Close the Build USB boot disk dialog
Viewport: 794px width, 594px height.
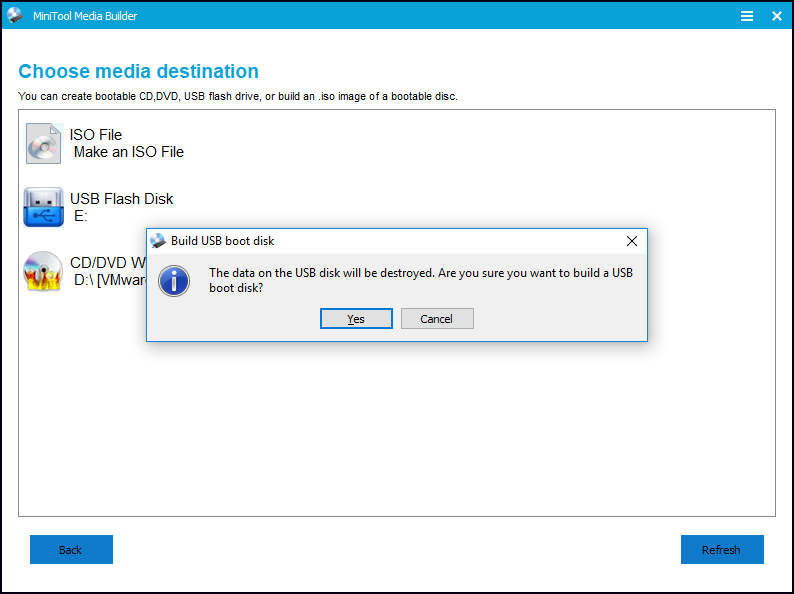[631, 241]
